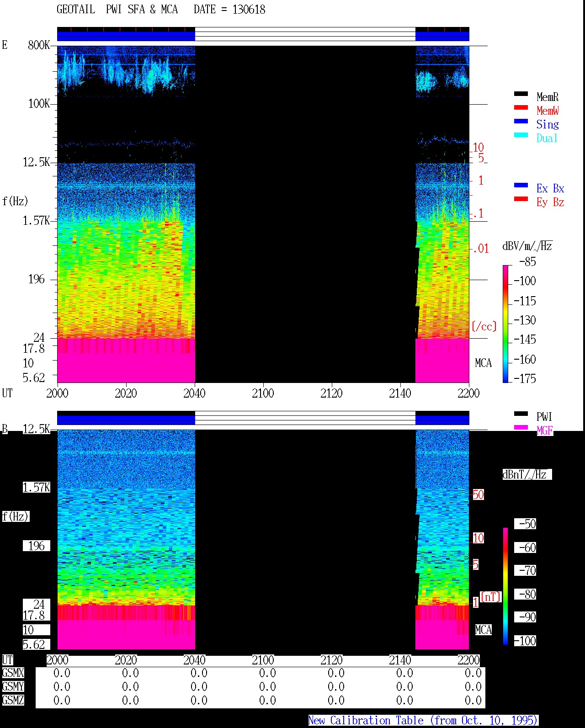Click the 2100 tick under the E panel
Viewport: 585px width, 728px height.
coord(263,393)
